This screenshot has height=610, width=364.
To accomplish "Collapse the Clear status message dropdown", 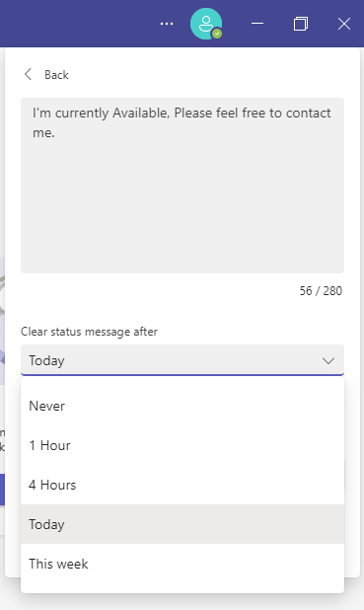I will (182, 360).
